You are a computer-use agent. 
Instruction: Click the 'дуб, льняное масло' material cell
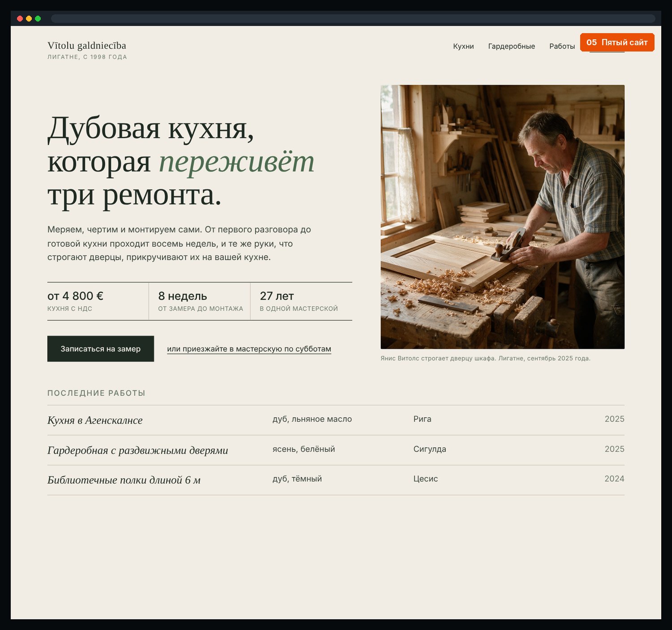(x=312, y=419)
